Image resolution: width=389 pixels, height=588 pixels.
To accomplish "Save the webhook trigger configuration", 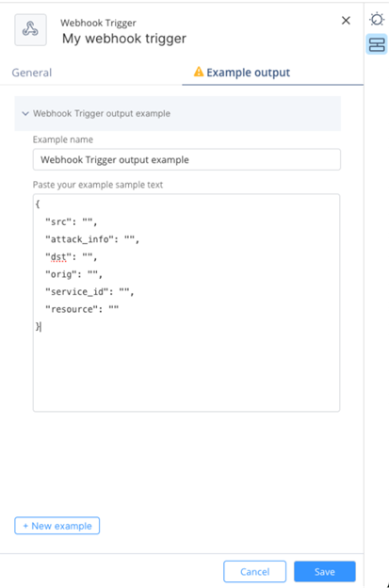I will coord(325,571).
